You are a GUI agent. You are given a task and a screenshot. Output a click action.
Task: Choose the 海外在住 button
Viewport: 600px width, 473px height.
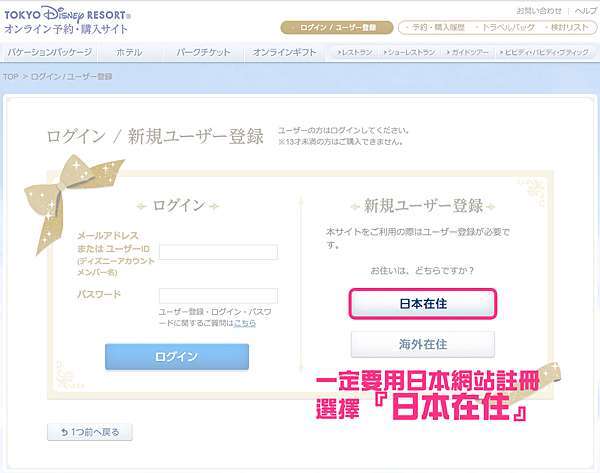[x=423, y=344]
